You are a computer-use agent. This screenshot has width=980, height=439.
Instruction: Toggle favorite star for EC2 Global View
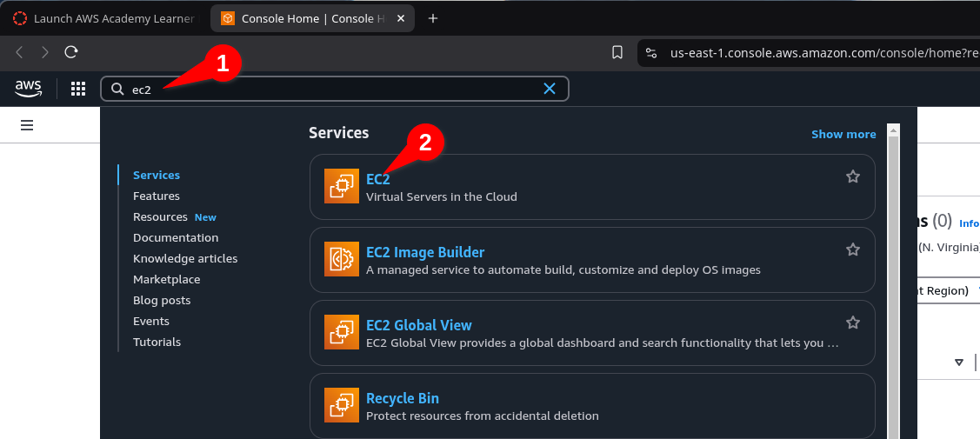pos(852,323)
